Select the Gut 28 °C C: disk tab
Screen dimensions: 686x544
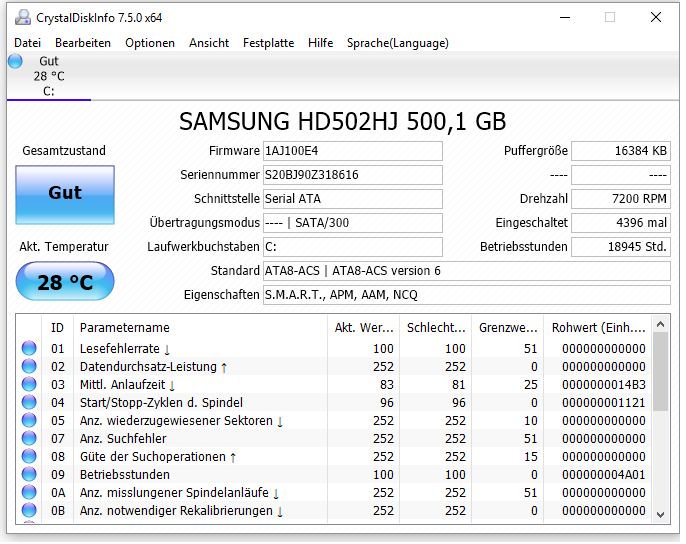pos(49,76)
